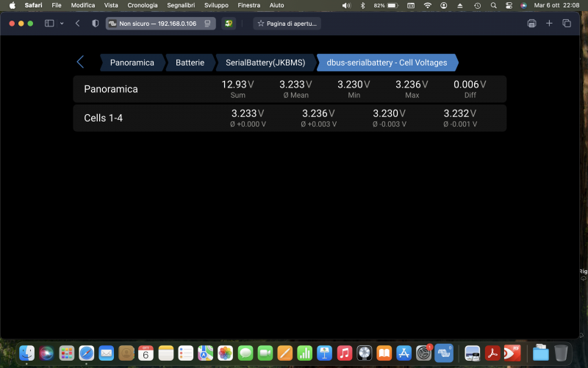This screenshot has height=368, width=588.
Task: Open Calendar from the Dock
Action: 146,353
